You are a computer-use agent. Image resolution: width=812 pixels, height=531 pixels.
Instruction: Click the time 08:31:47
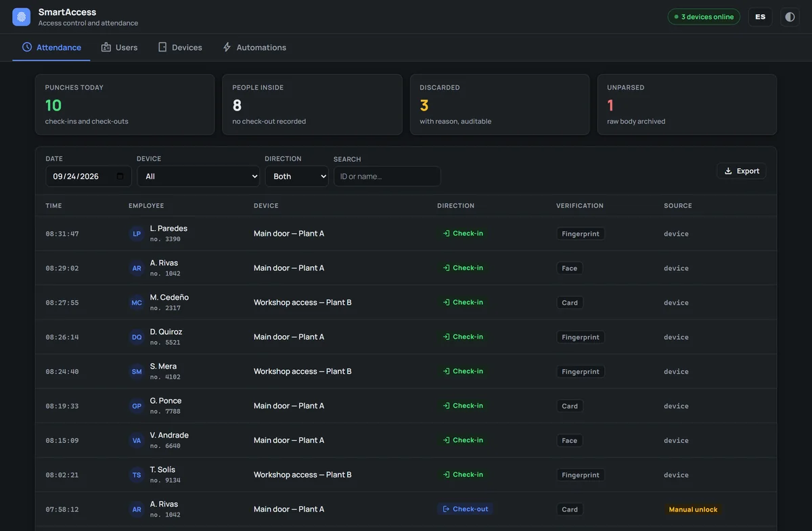click(x=62, y=234)
